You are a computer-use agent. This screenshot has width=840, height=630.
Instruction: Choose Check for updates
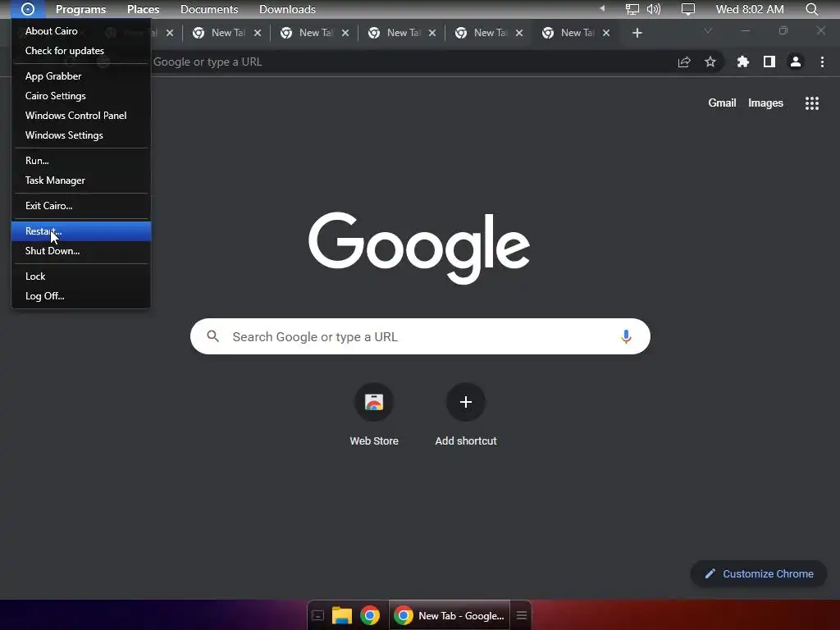tap(81, 51)
